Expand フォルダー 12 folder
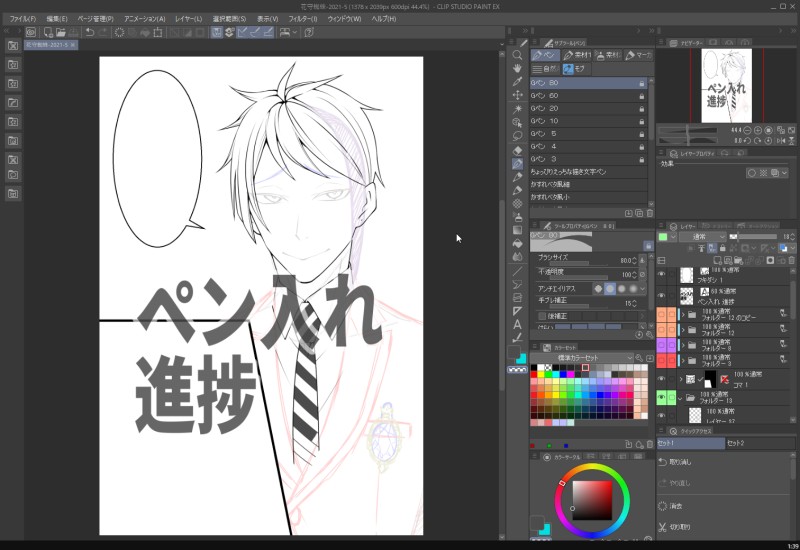Image resolution: width=800 pixels, height=550 pixels. (683, 330)
